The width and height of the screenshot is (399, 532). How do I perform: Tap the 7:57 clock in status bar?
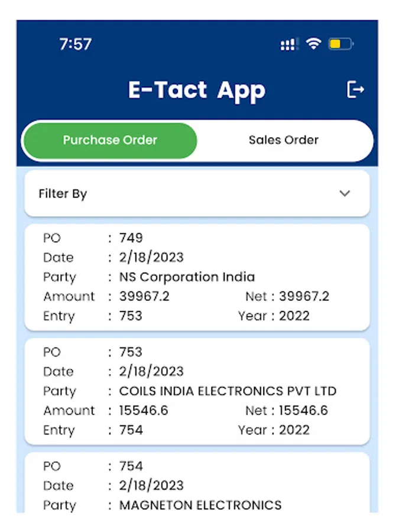(75, 44)
